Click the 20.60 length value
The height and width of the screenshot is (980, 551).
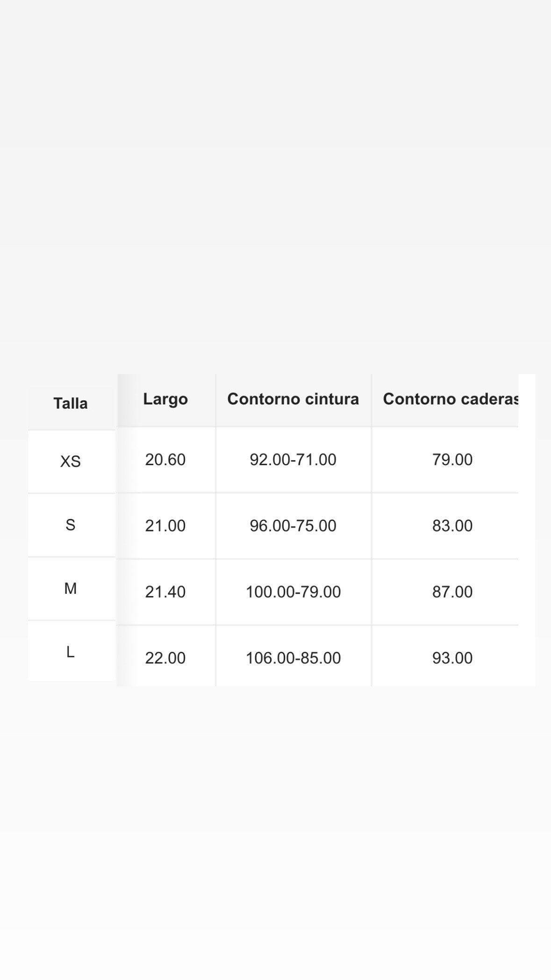point(165,460)
